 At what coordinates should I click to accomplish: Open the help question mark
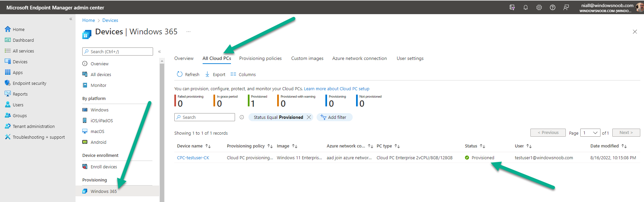point(553,7)
